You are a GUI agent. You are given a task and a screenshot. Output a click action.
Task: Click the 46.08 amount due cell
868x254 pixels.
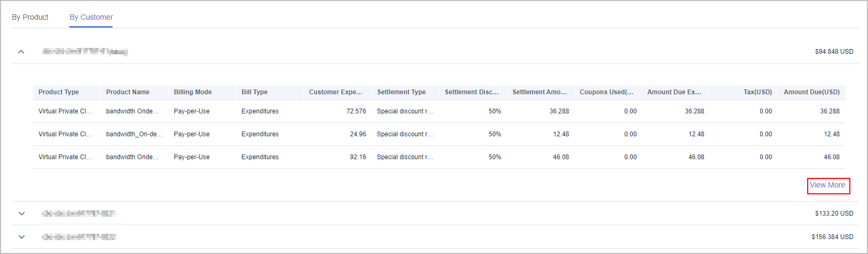point(831,157)
